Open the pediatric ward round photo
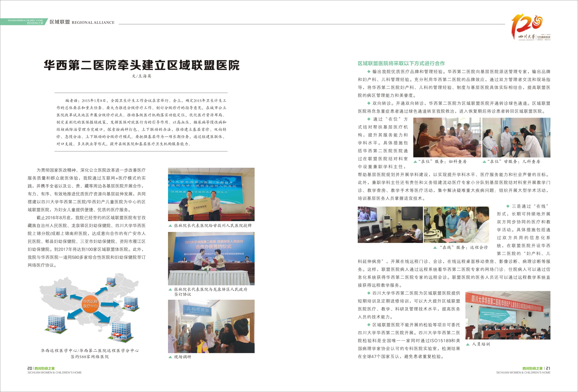 coord(516,137)
